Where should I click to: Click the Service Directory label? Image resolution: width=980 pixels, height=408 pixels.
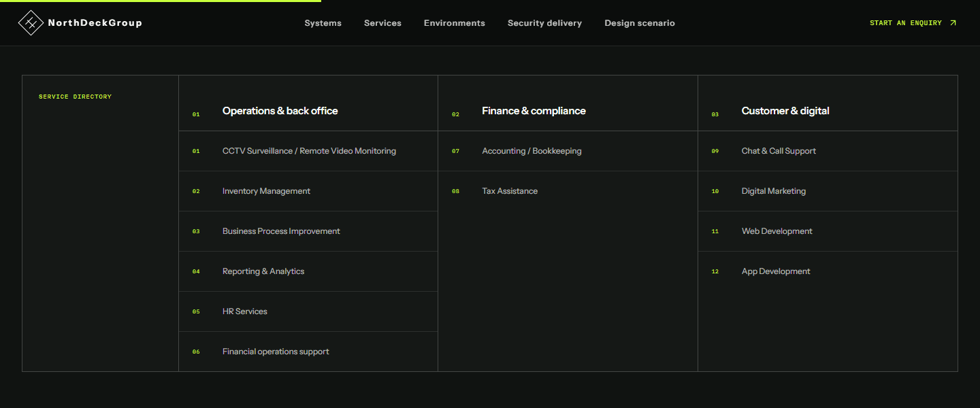point(75,97)
